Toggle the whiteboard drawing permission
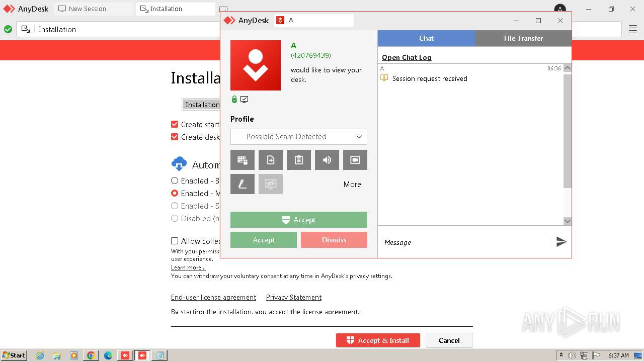644x362 pixels. (243, 184)
